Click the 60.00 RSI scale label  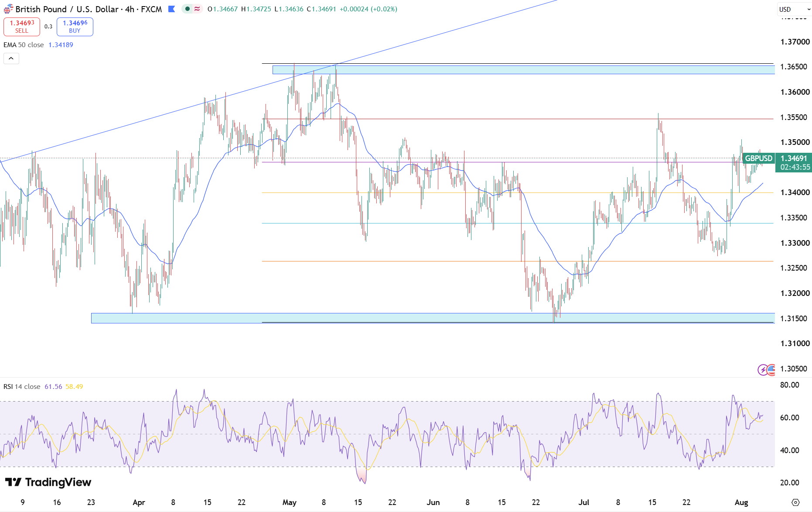[x=789, y=418]
